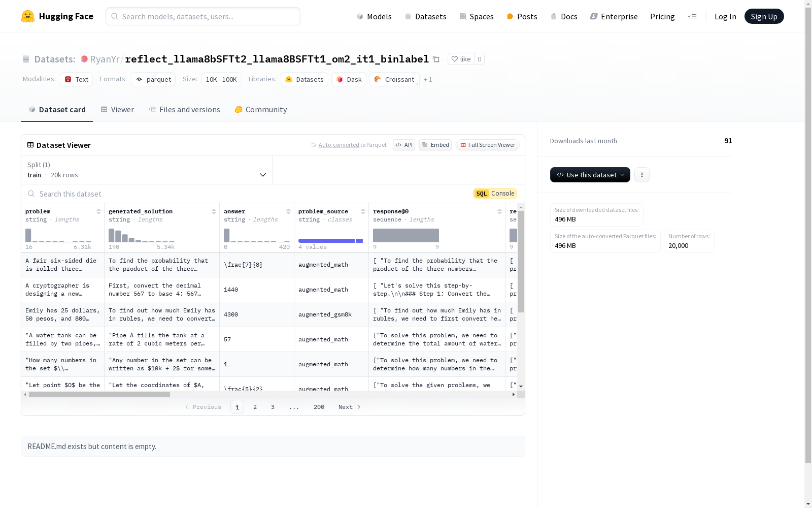Switch to the Dataset card tab

click(x=57, y=110)
